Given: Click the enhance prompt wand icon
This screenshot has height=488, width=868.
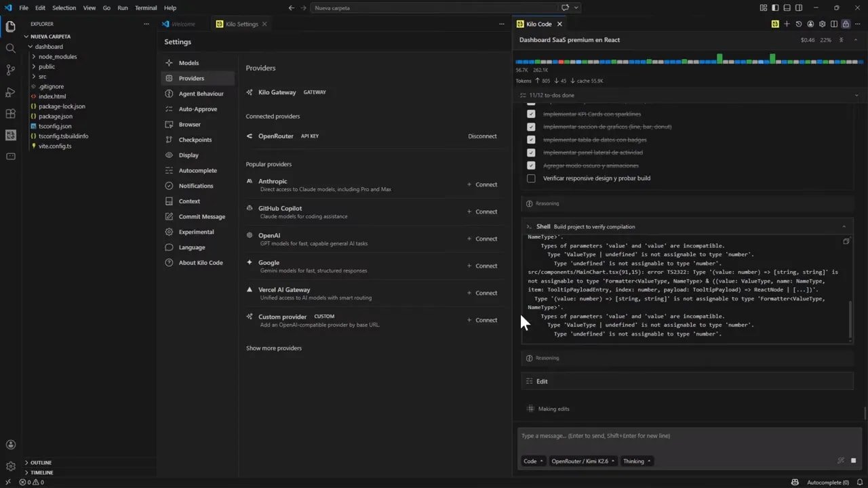Looking at the screenshot, I should [x=841, y=461].
